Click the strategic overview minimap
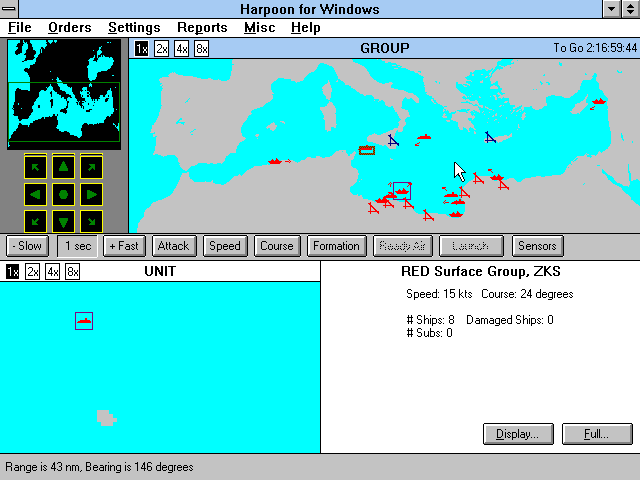 (64, 94)
